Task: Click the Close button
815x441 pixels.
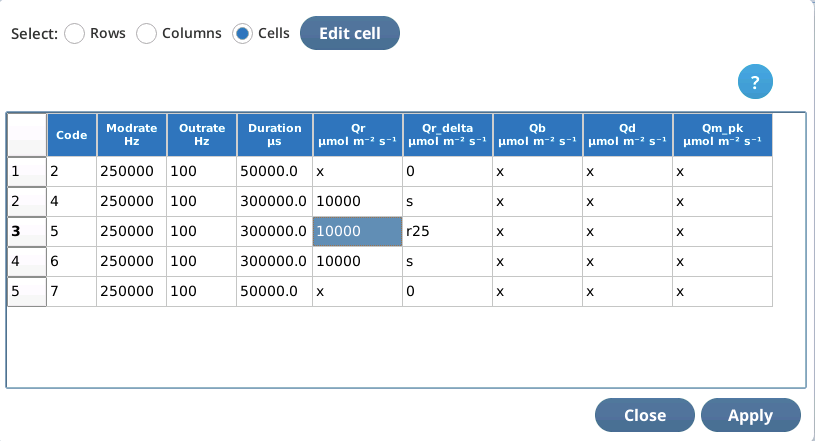Action: pyautogui.click(x=644, y=415)
